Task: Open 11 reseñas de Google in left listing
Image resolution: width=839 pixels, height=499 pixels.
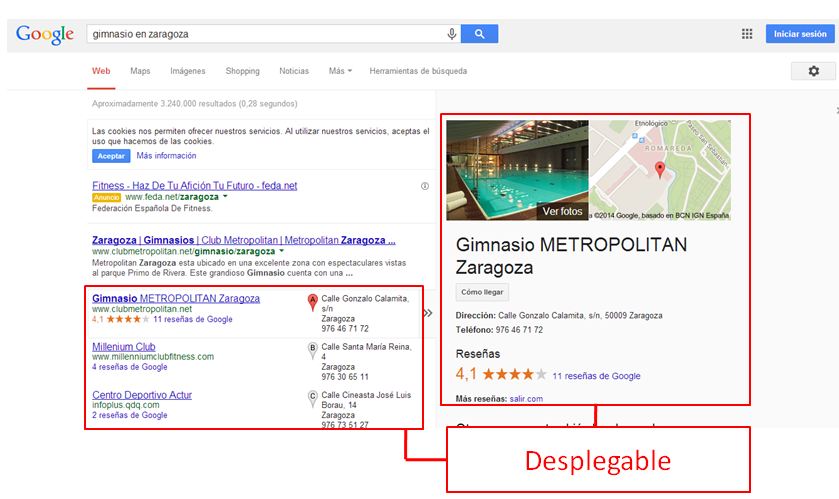Action: pos(193,319)
